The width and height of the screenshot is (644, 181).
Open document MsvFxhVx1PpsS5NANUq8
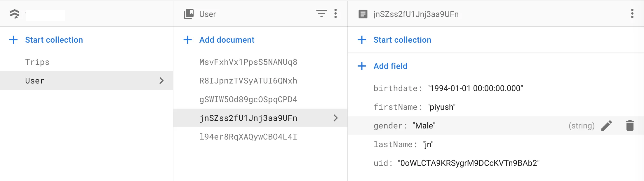pos(248,62)
